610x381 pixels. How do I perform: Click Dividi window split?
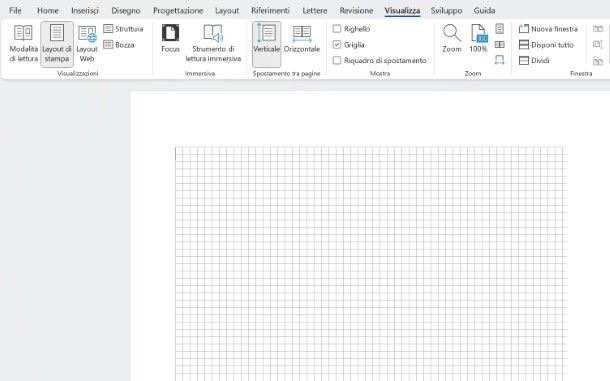pos(534,60)
